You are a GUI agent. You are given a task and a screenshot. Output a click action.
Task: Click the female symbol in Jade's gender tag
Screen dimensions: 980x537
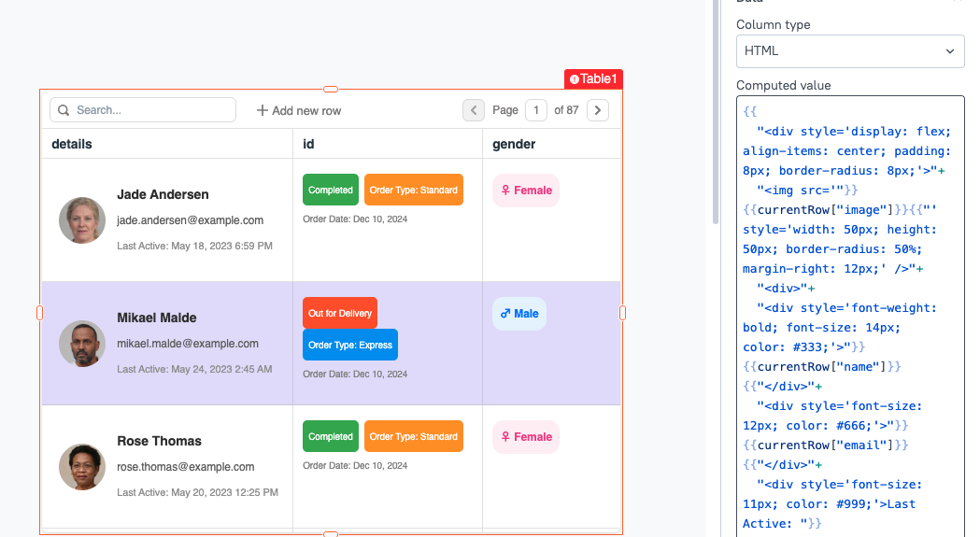(x=505, y=191)
